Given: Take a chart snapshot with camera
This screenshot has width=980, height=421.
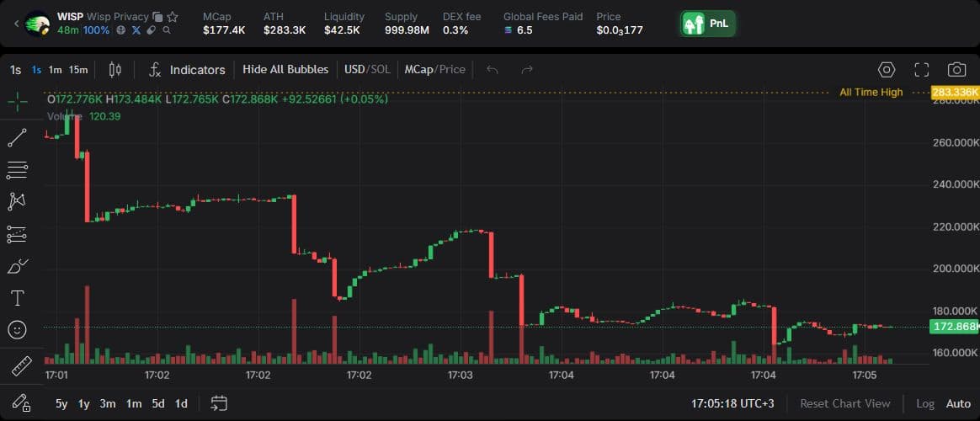Looking at the screenshot, I should (x=956, y=69).
